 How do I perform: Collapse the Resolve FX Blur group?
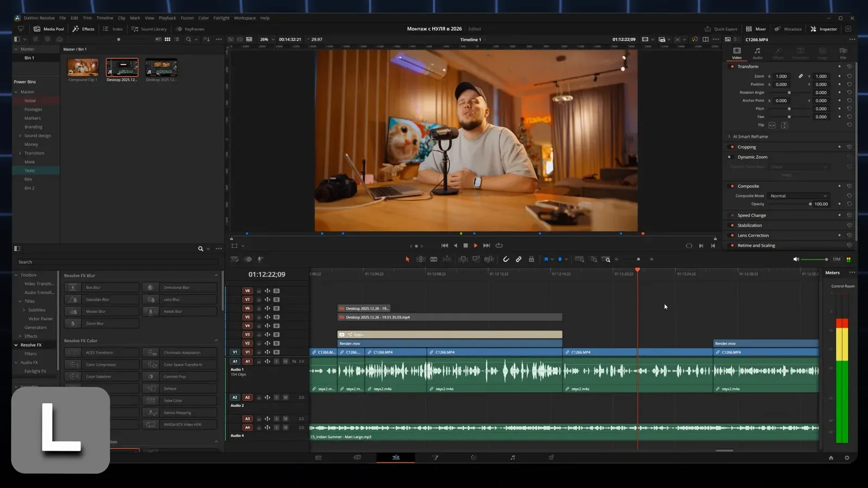coord(216,275)
